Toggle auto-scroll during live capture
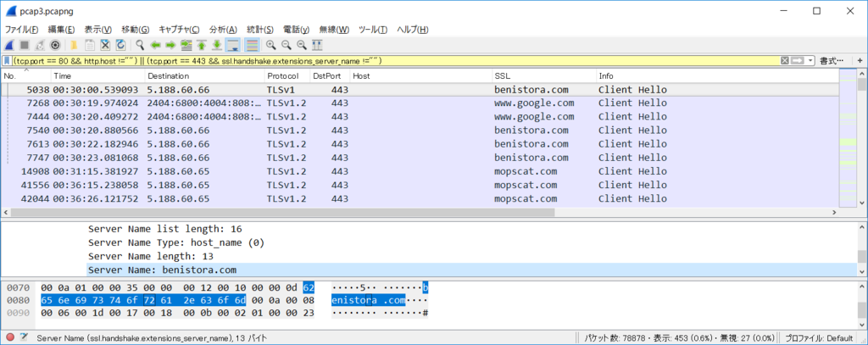Screen dimensions: 868x345 pos(233,45)
